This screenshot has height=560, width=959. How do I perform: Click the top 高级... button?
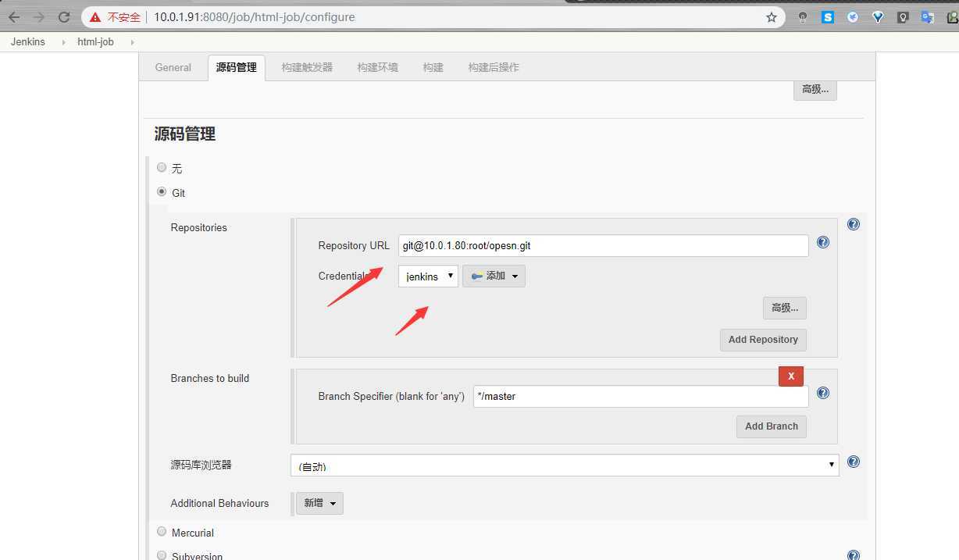coord(815,89)
